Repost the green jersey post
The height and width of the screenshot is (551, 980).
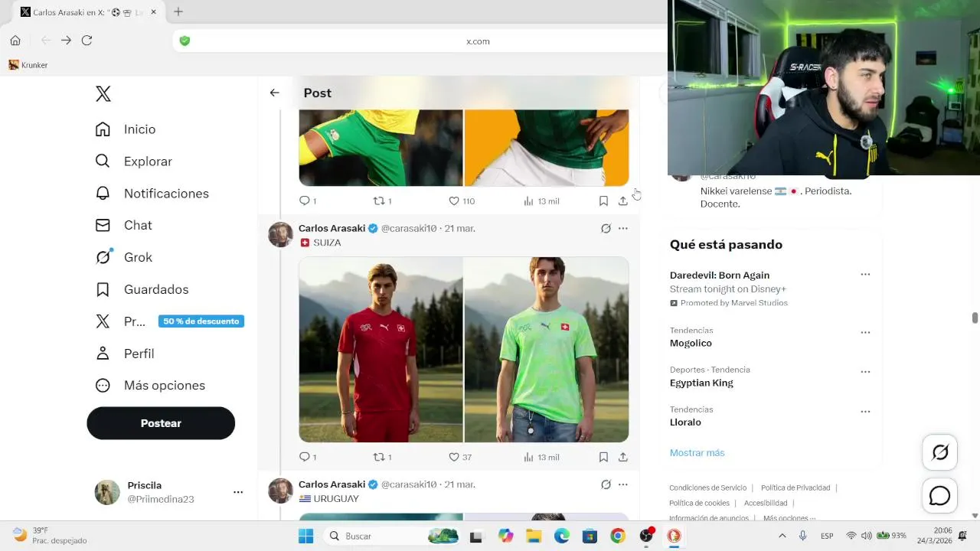click(x=382, y=201)
